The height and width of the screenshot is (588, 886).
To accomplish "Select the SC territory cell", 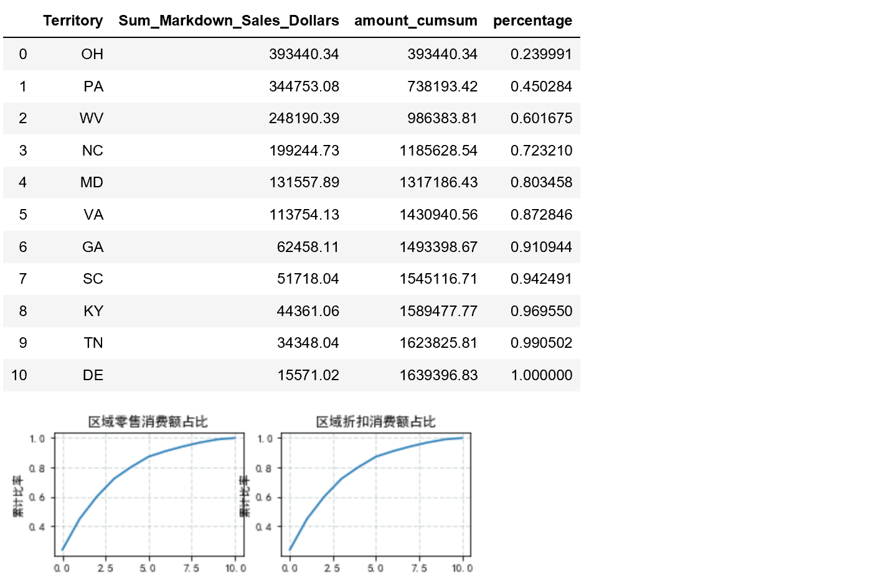I will tap(93, 279).
